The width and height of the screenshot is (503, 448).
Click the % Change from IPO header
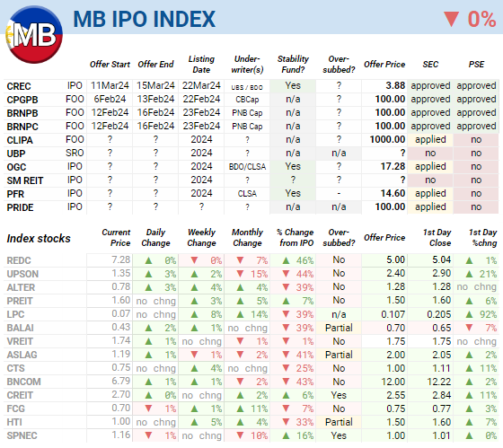[296, 237]
